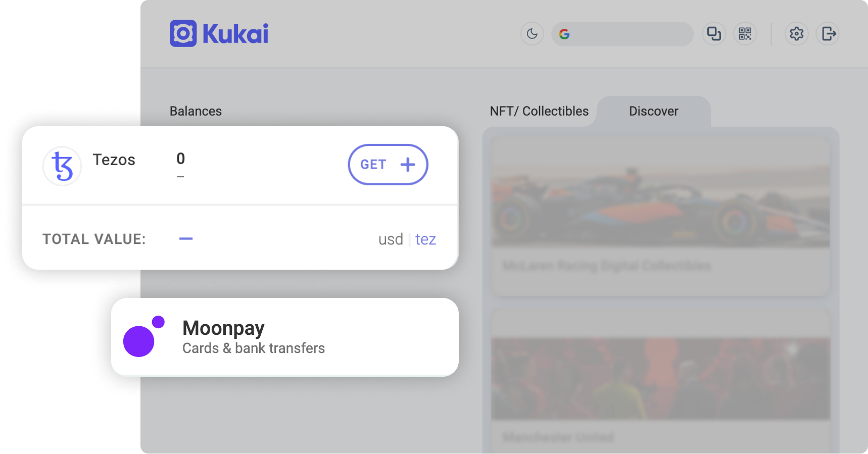Switch total value to usd
The width and height of the screenshot is (868, 454).
(x=391, y=239)
